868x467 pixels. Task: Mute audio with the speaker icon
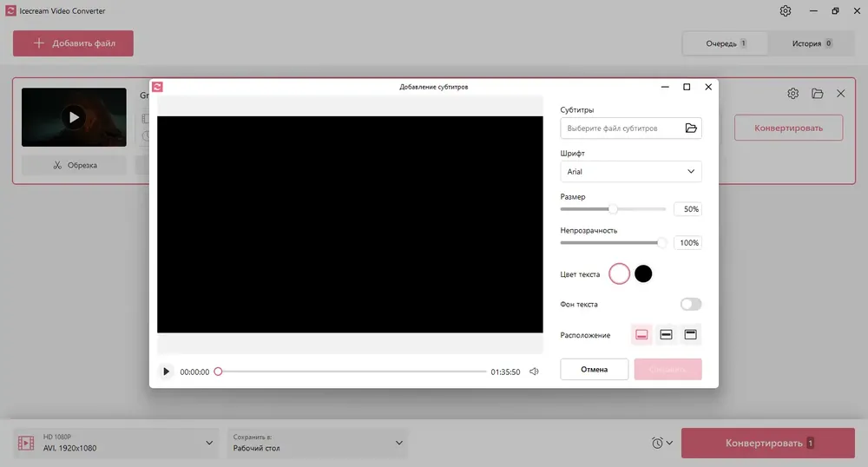(534, 372)
